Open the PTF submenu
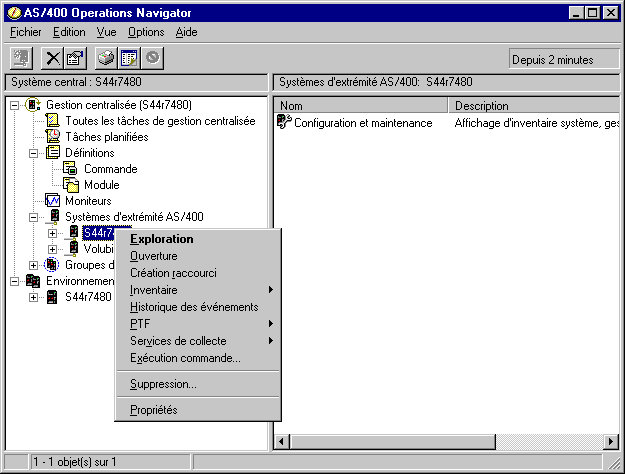 point(198,324)
